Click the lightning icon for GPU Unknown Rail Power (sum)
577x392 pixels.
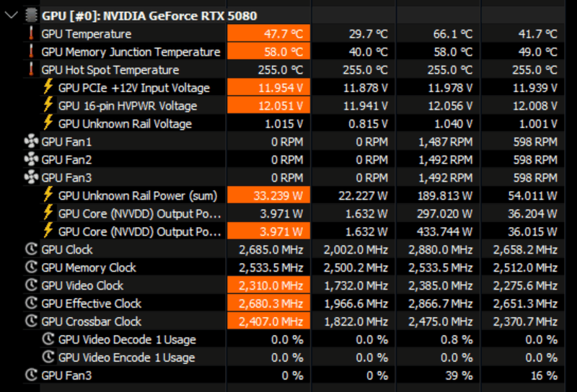point(48,195)
